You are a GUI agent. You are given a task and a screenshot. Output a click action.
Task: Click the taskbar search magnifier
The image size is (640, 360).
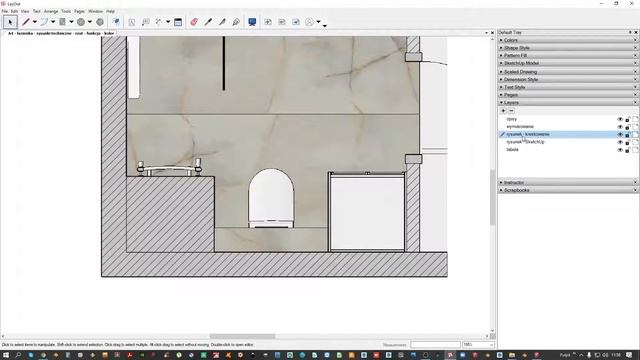pos(18,355)
